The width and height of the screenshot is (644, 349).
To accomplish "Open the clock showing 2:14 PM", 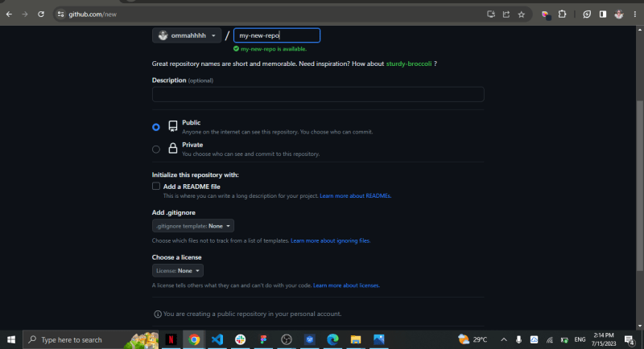I will [x=603, y=339].
